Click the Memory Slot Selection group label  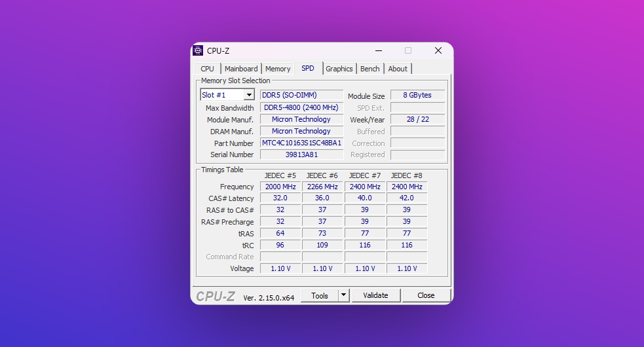236,81
